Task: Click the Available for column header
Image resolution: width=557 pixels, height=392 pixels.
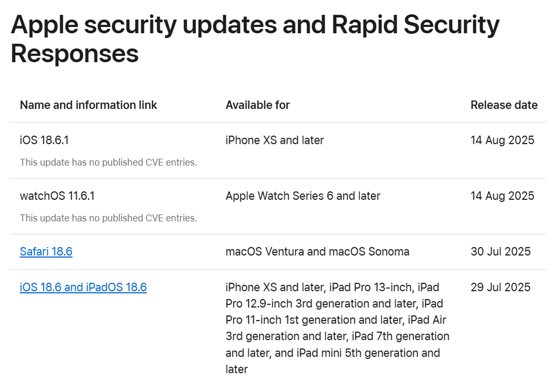Action: 258,105
